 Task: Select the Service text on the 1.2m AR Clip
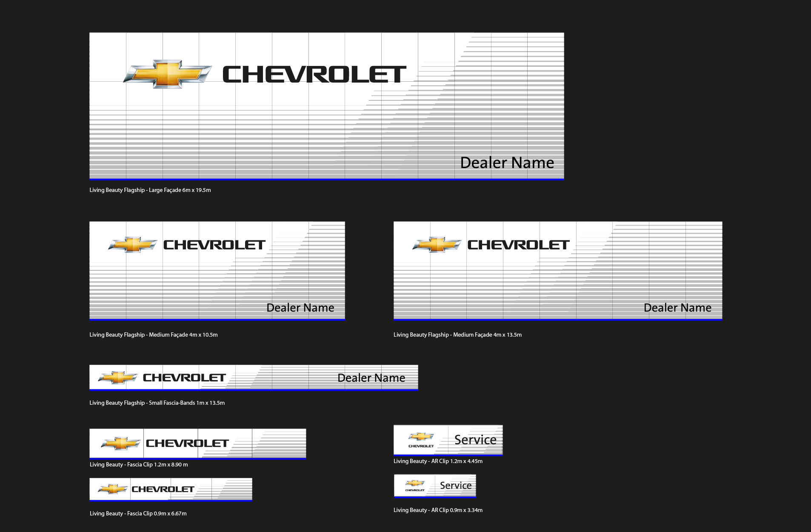click(x=475, y=440)
